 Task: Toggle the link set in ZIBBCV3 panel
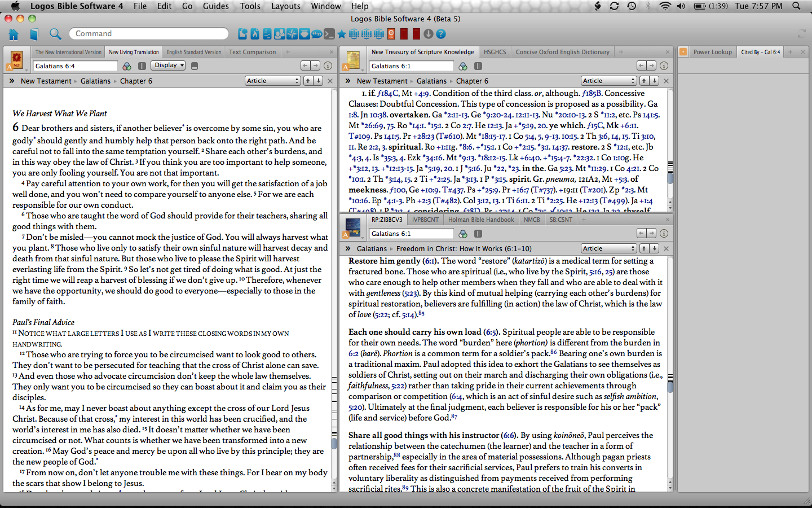478,234
